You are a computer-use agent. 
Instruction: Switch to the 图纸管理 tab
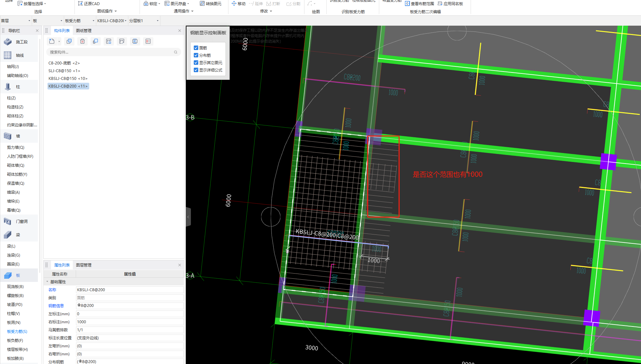coord(84,30)
